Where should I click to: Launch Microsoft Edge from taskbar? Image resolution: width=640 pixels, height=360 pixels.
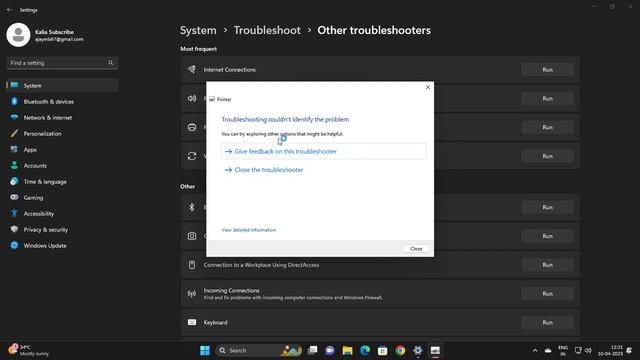tap(365, 350)
